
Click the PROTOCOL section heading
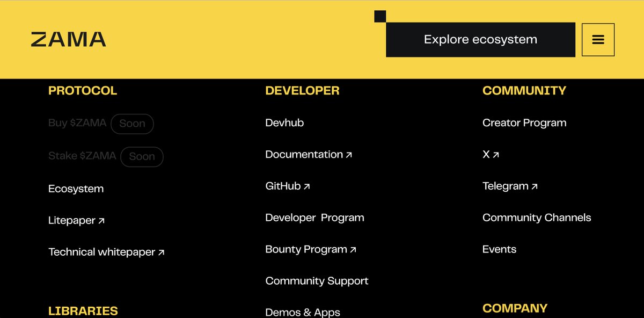pyautogui.click(x=83, y=91)
